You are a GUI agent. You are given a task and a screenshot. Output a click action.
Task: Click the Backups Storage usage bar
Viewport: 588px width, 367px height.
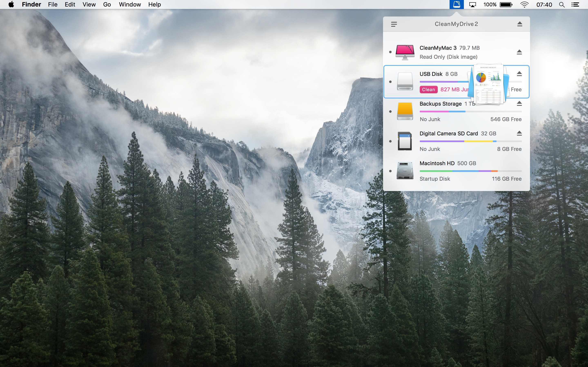click(x=470, y=112)
